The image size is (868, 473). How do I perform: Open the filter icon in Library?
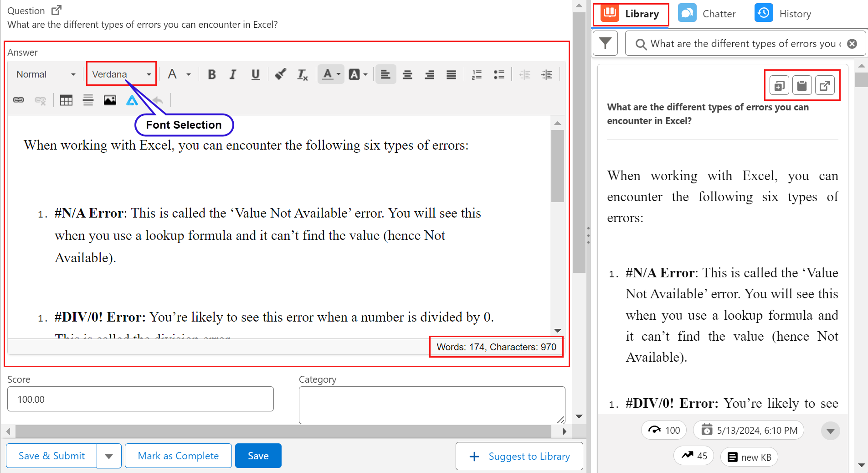click(605, 43)
